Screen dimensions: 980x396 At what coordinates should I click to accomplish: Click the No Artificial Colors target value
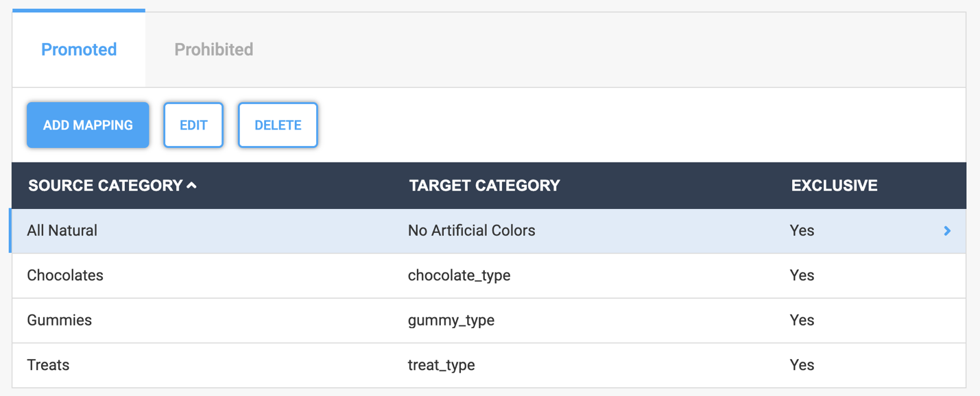tap(471, 230)
